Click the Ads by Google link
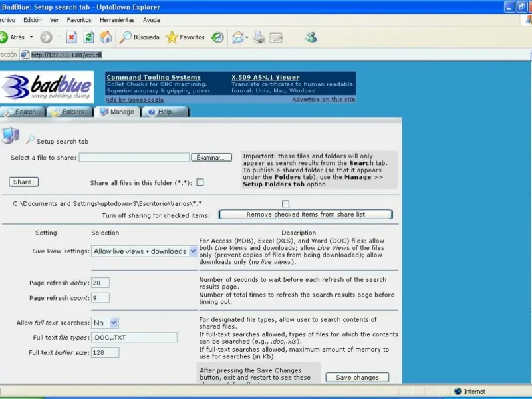The image size is (532, 399). tap(135, 99)
